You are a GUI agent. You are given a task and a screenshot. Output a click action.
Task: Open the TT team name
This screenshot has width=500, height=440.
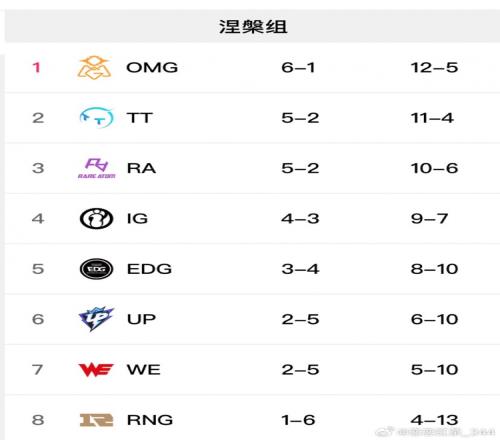click(x=139, y=118)
